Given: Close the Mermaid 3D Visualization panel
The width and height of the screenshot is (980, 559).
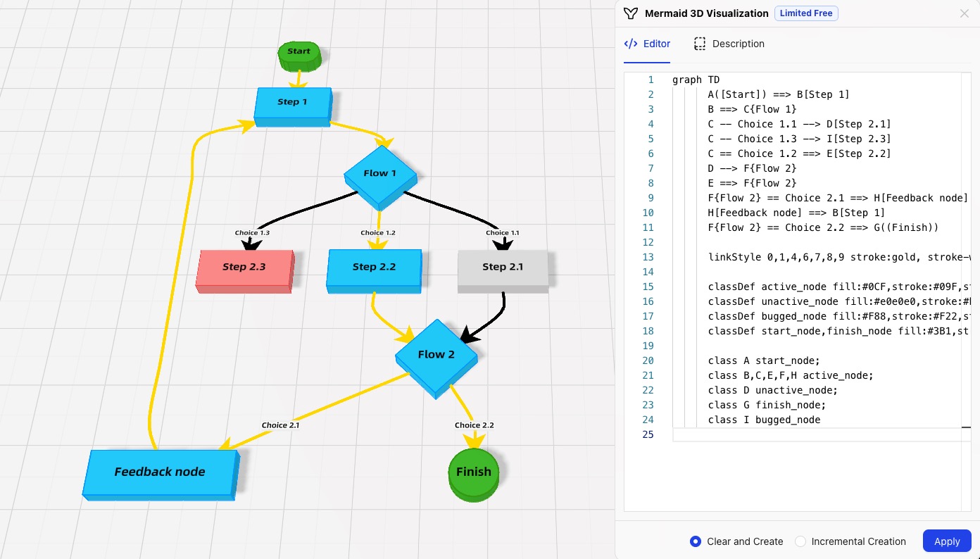Looking at the screenshot, I should click(x=964, y=13).
